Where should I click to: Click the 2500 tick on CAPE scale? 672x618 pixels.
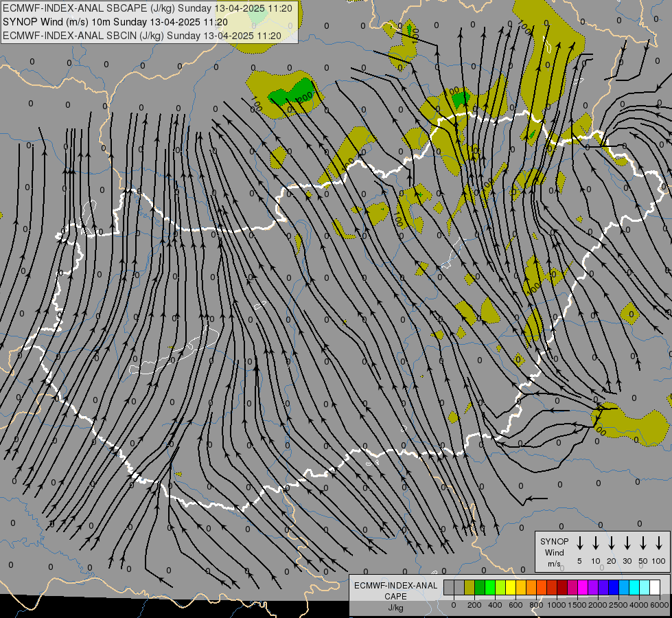[x=618, y=605]
